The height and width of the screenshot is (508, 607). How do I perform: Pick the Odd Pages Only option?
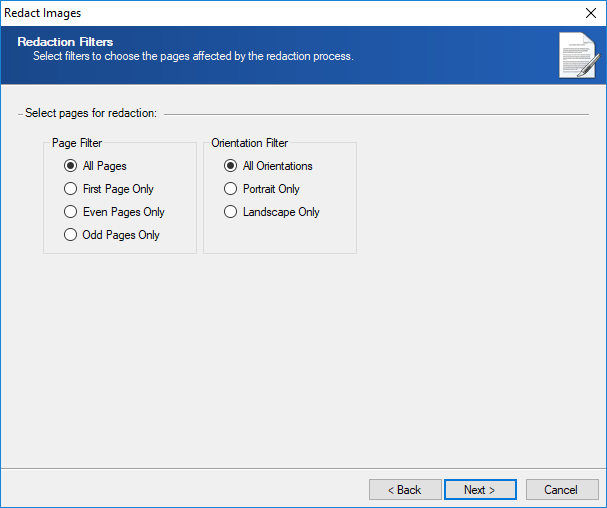coord(70,235)
